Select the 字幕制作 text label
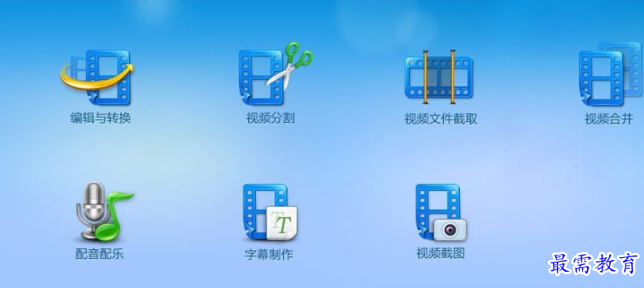 point(269,255)
